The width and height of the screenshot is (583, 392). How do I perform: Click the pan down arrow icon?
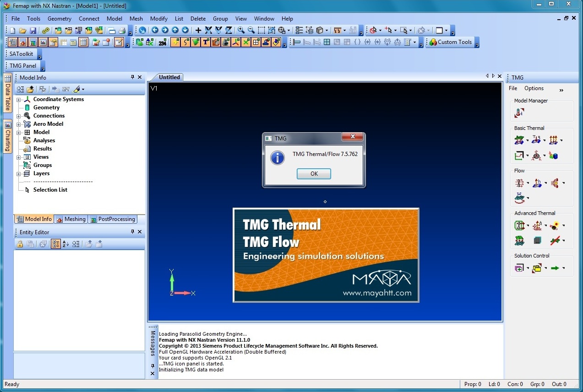pyautogui.click(x=185, y=31)
